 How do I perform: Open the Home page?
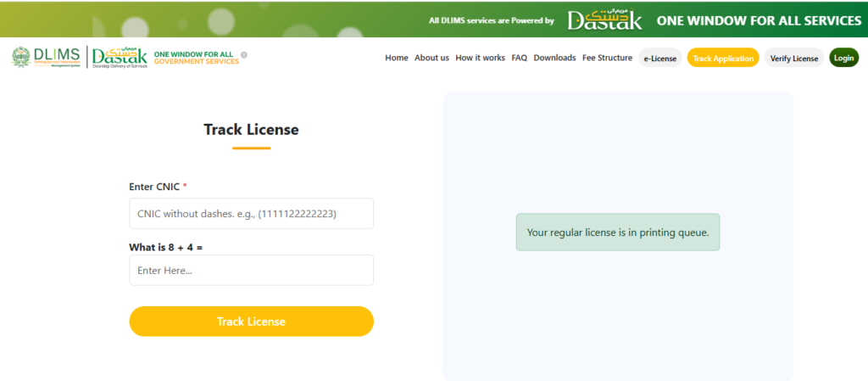(396, 59)
